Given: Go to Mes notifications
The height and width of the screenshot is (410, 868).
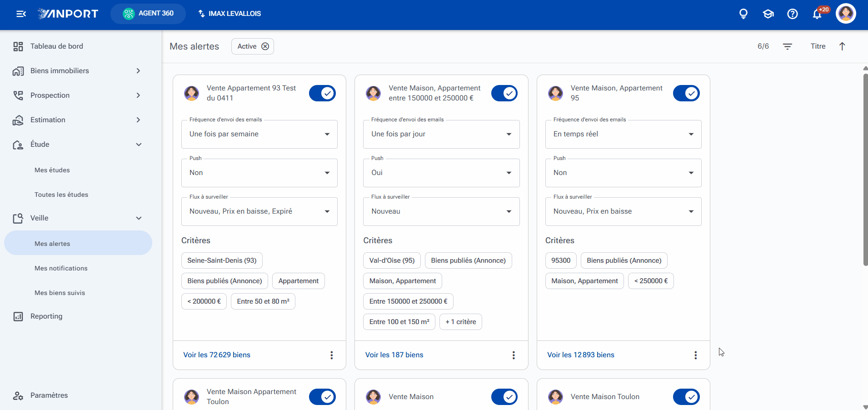Looking at the screenshot, I should 61,268.
